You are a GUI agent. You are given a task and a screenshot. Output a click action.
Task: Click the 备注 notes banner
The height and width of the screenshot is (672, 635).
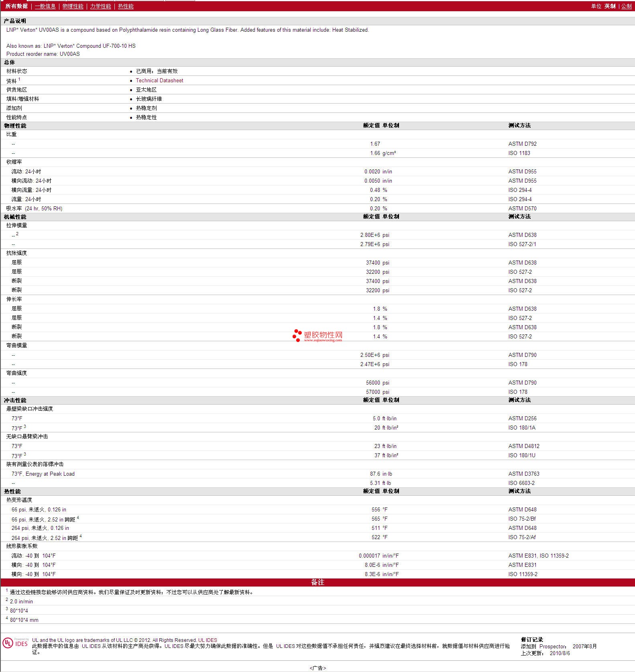coord(317,582)
